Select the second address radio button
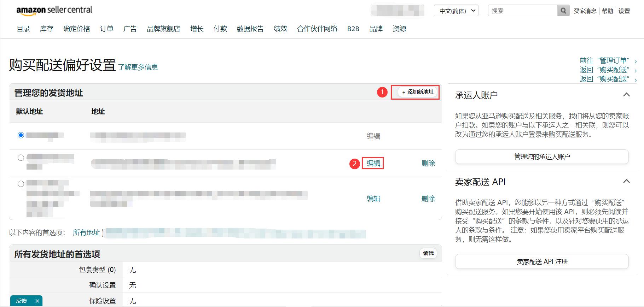644x307 pixels. click(21, 158)
